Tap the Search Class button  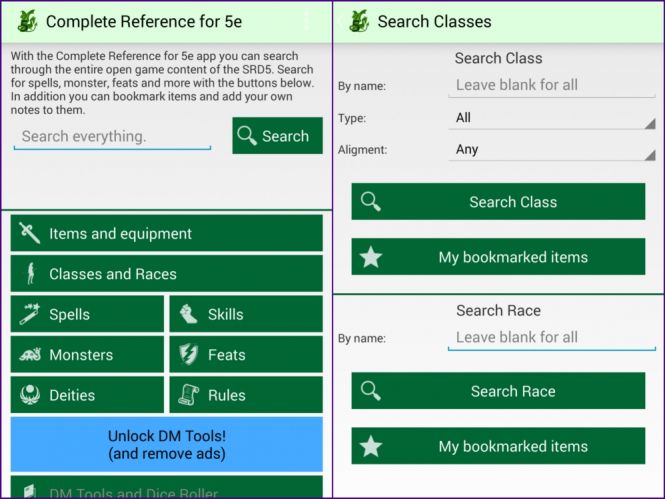click(498, 201)
